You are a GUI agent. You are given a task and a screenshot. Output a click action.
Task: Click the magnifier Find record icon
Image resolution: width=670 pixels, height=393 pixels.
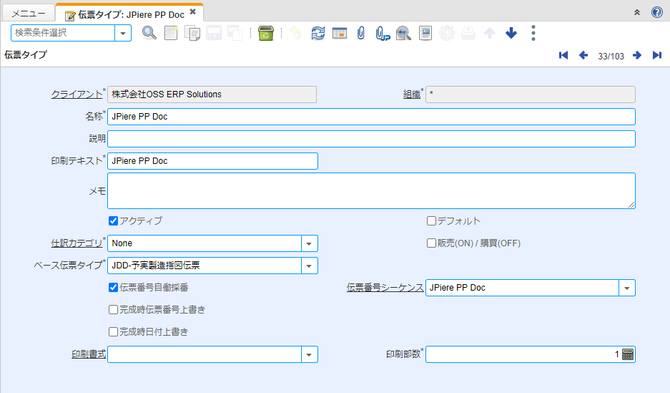[x=149, y=33]
